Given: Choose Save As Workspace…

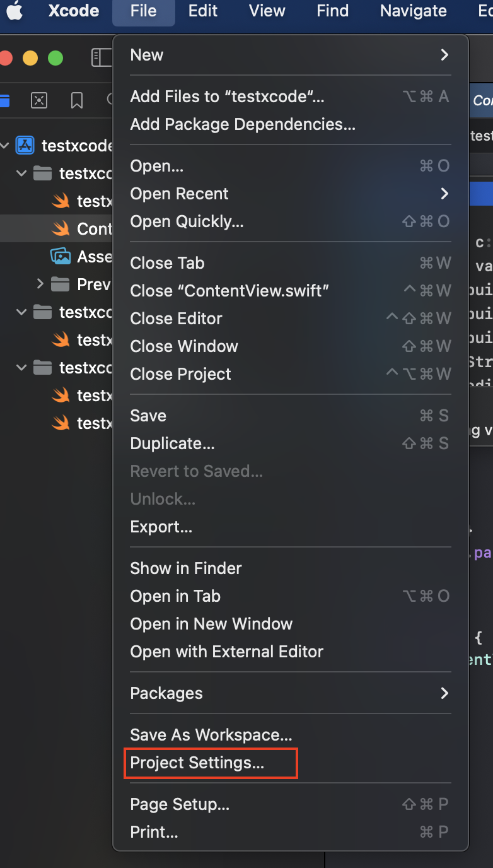Looking at the screenshot, I should [x=291, y=735].
